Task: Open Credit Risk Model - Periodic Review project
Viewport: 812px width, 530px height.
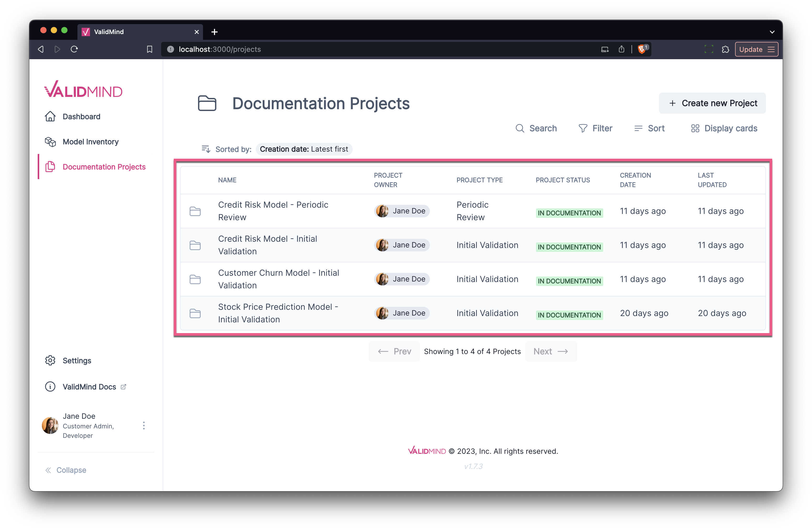Action: (273, 211)
